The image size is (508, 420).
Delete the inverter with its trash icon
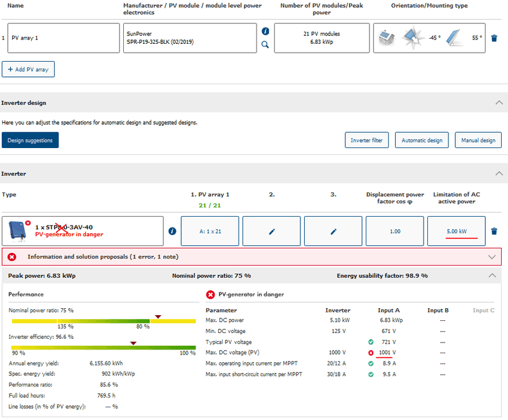(495, 232)
